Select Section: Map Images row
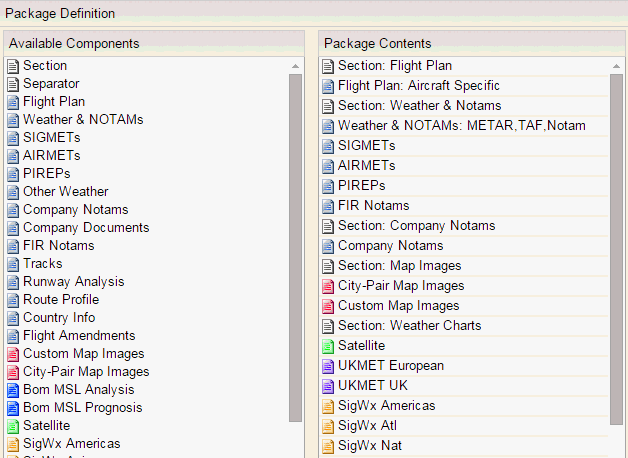The height and width of the screenshot is (458, 628). coord(465,266)
